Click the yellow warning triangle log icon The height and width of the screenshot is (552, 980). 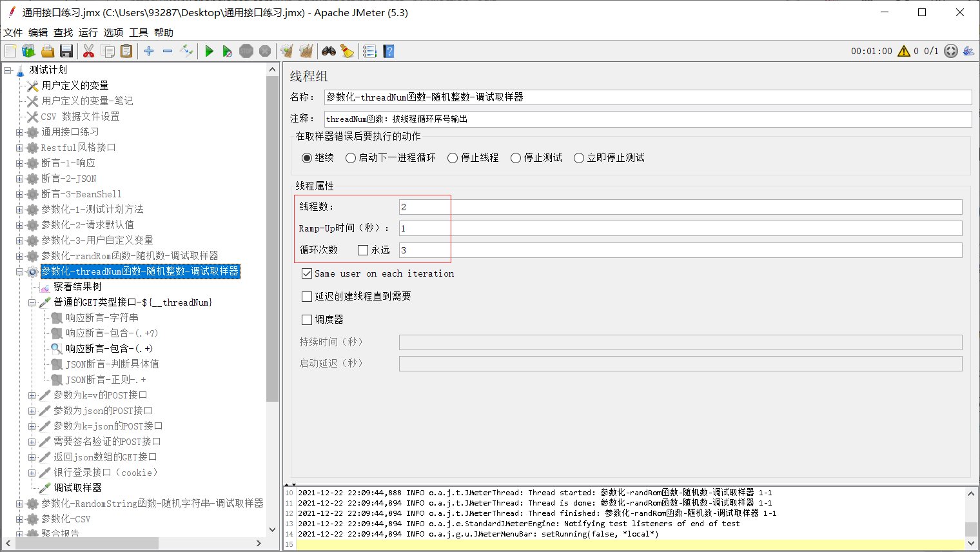pyautogui.click(x=904, y=51)
